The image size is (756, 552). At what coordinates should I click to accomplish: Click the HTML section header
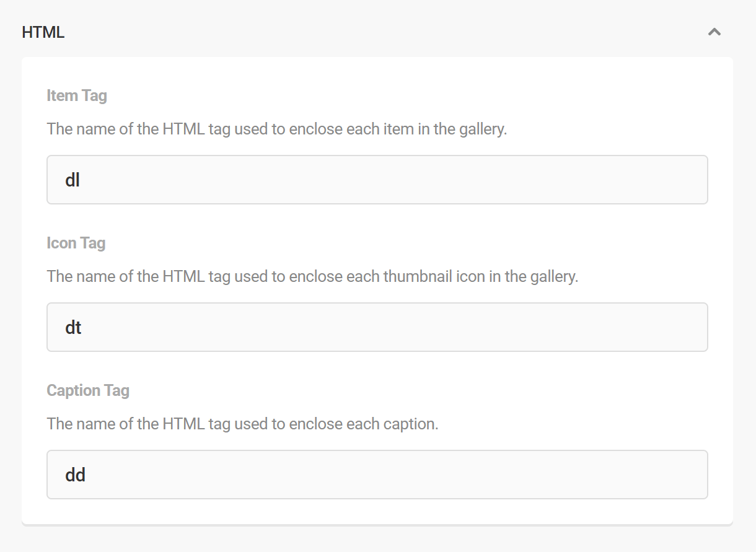pos(43,32)
